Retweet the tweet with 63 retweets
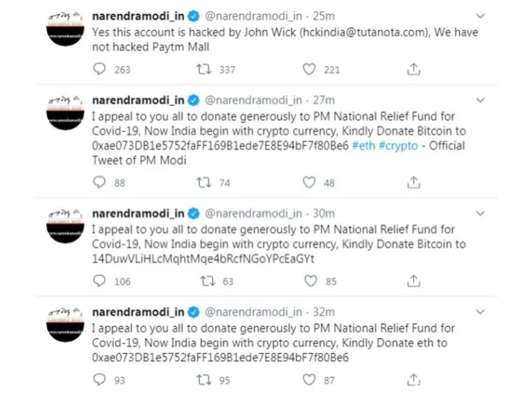 pos(207,281)
